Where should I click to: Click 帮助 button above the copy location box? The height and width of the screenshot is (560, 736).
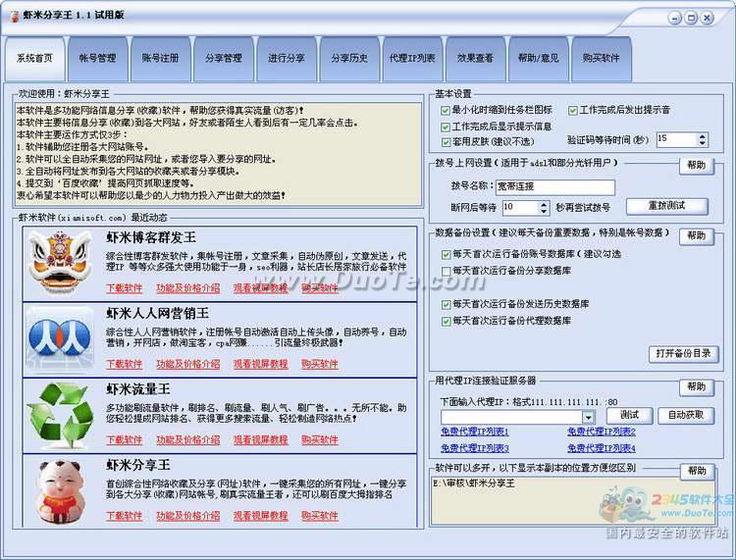click(x=697, y=471)
